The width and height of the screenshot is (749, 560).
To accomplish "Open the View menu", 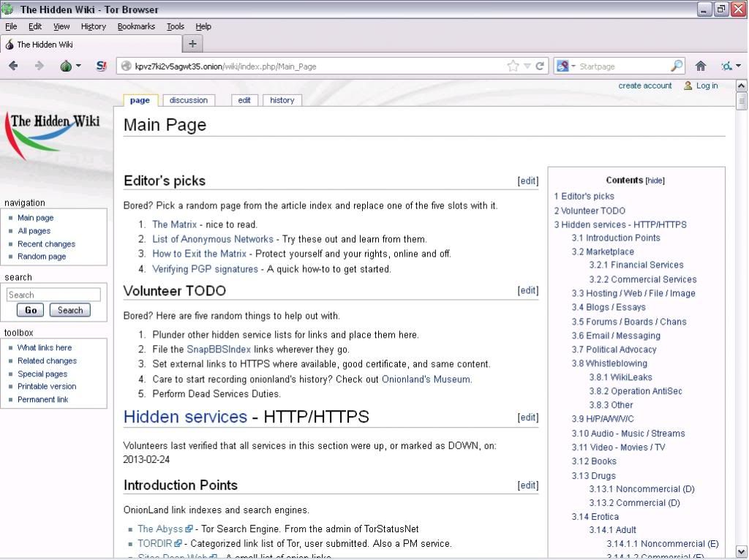I will 61,26.
